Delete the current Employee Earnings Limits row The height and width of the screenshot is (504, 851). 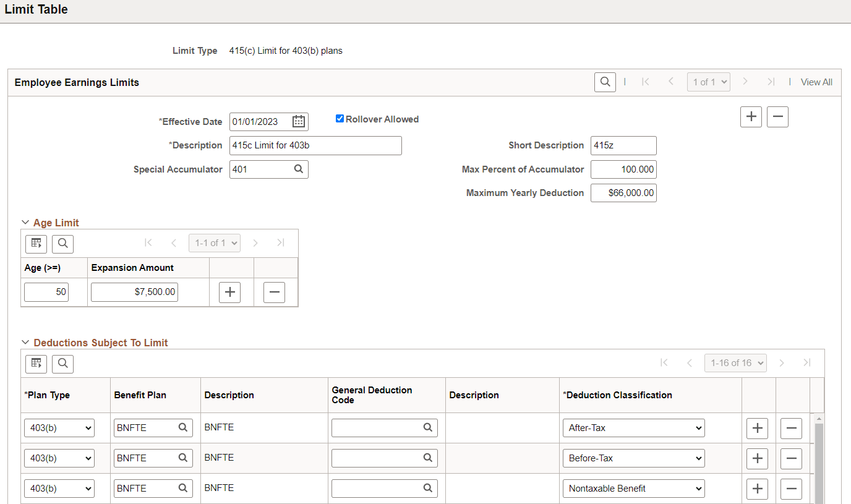click(x=777, y=116)
